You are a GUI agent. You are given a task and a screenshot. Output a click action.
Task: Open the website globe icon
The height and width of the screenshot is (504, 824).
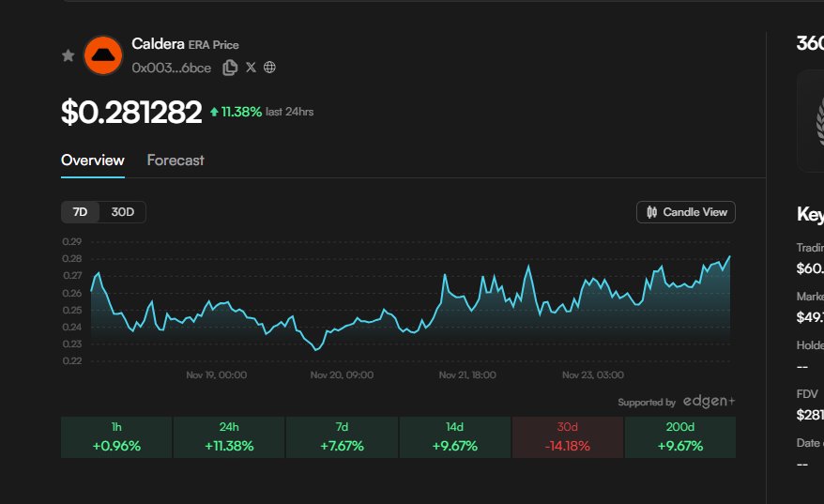pyautogui.click(x=269, y=68)
